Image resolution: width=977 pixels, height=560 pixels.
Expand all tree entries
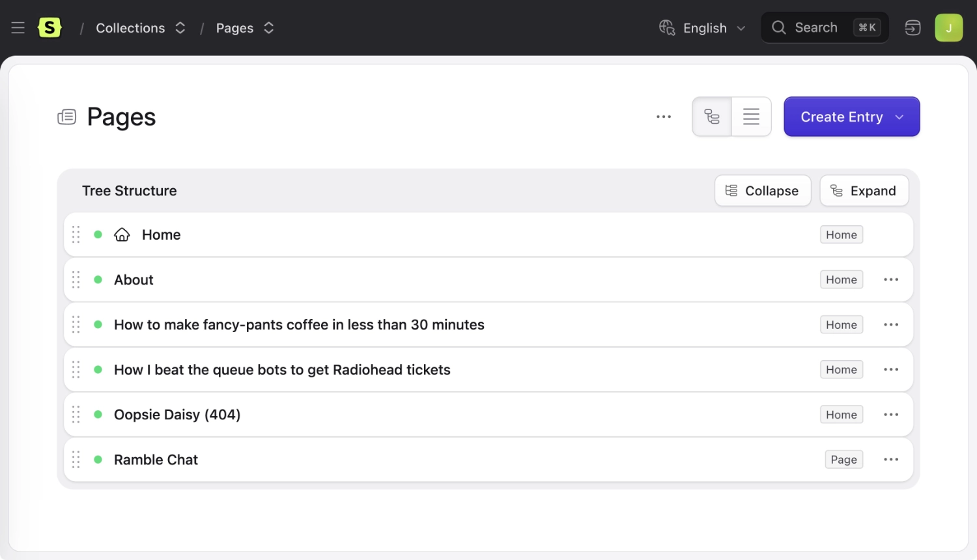point(864,191)
